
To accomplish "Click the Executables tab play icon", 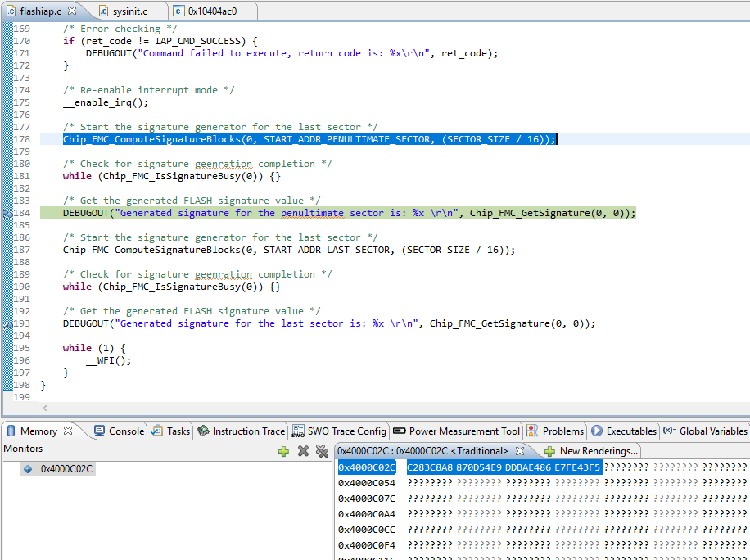I will [596, 431].
